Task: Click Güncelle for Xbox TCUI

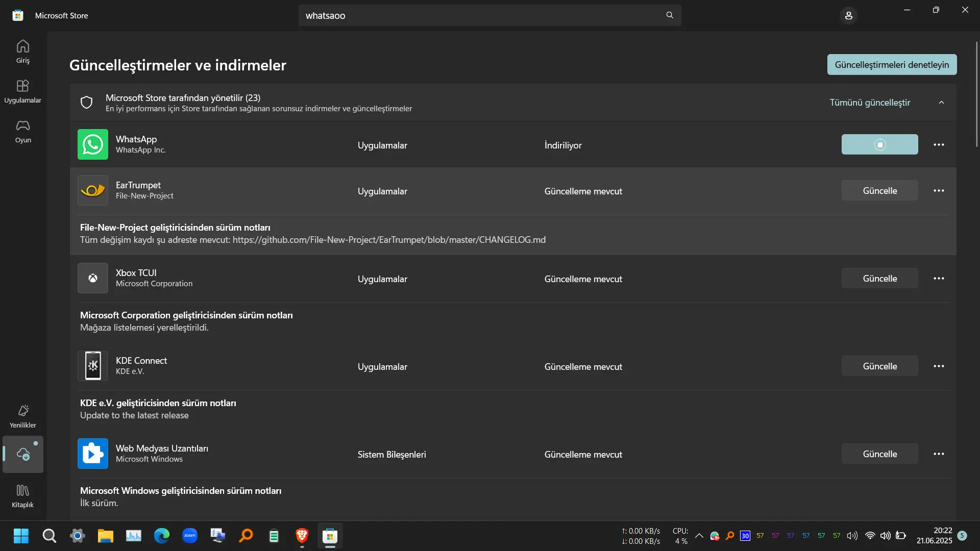Action: (x=879, y=279)
